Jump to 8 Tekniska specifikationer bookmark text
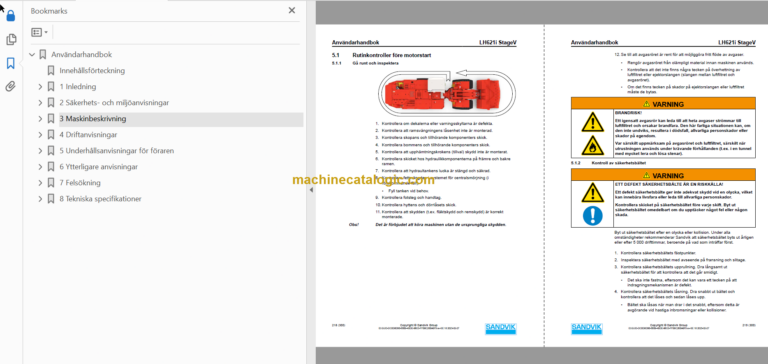Viewport: 768px width, 364px height. (100, 199)
